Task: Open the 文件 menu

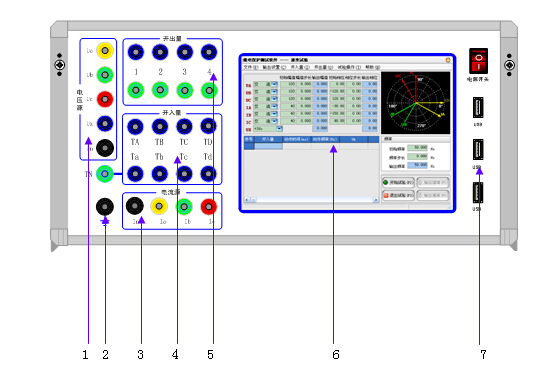Action: (x=251, y=67)
